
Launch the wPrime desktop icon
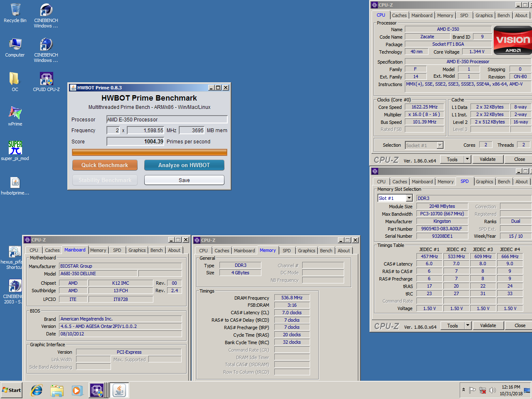15,116
